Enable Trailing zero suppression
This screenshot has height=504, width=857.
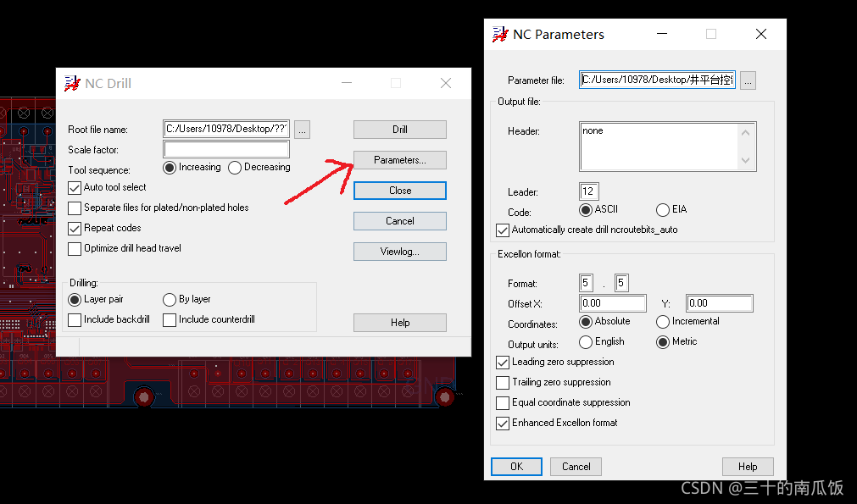coord(503,382)
